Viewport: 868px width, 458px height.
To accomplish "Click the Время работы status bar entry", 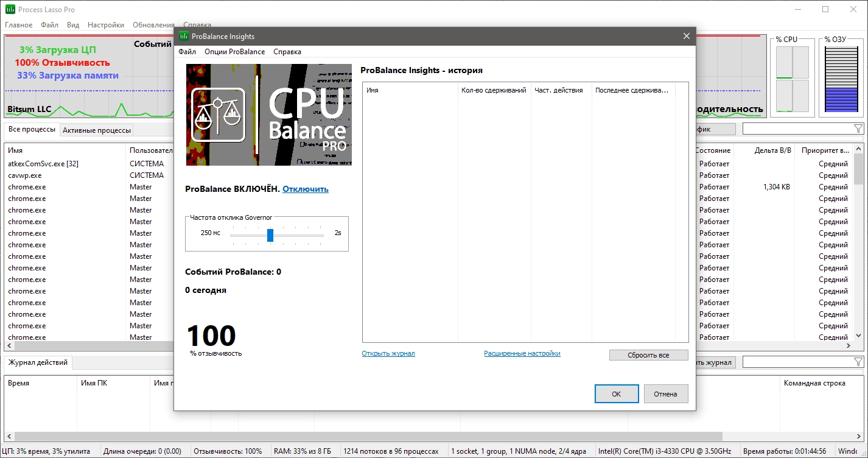I will tap(785, 451).
